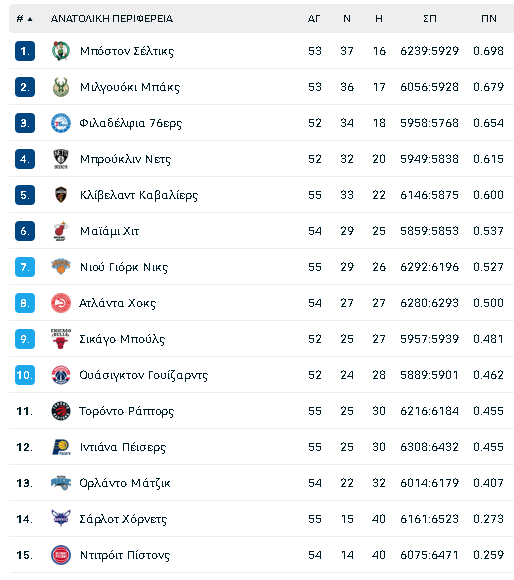Sort table by ΣΠ column header
Viewport: 514px width, 580px height.
point(430,18)
